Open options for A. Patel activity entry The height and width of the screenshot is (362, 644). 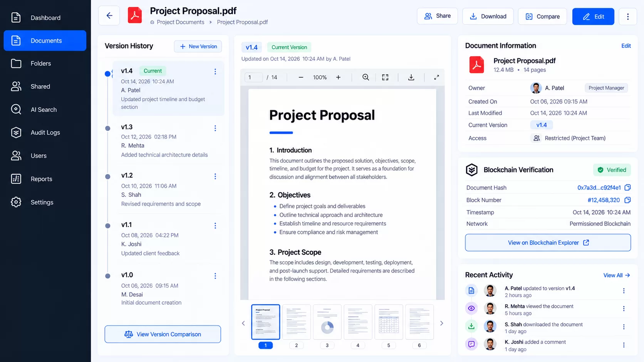pos(624,291)
